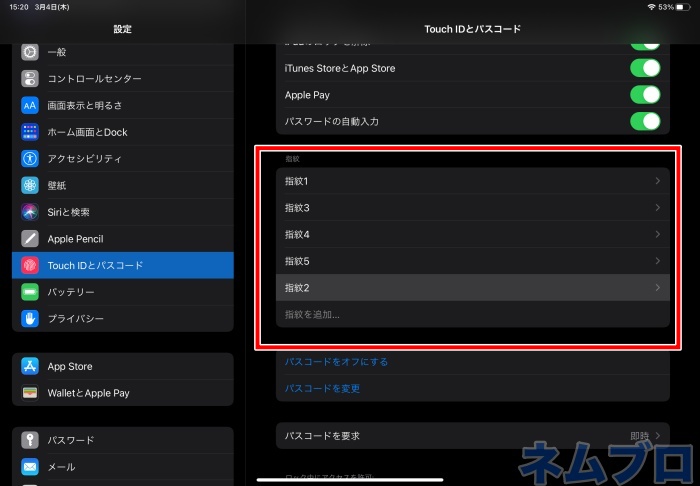Toggle パスワードの自動入力 switch
This screenshot has width=700, height=486.
tap(645, 121)
